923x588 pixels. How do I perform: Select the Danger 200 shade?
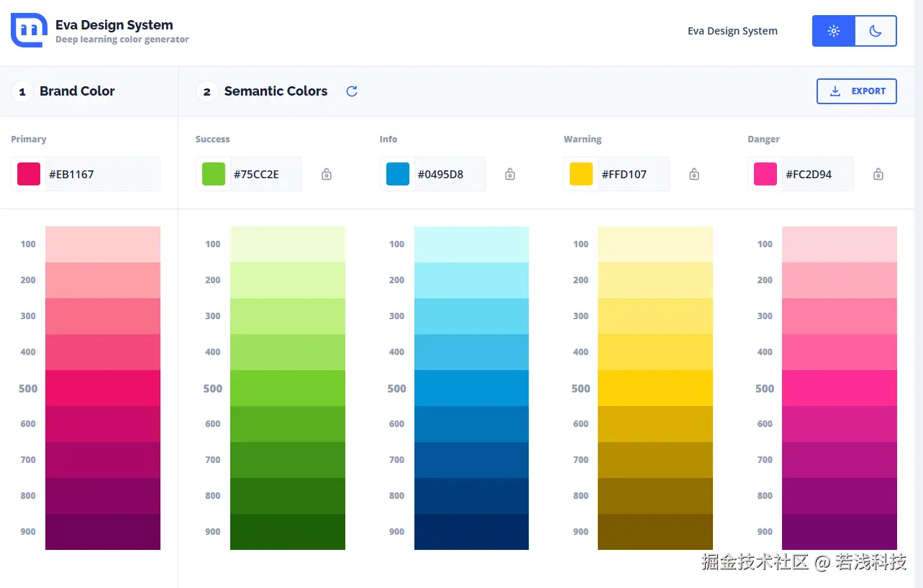(x=840, y=280)
